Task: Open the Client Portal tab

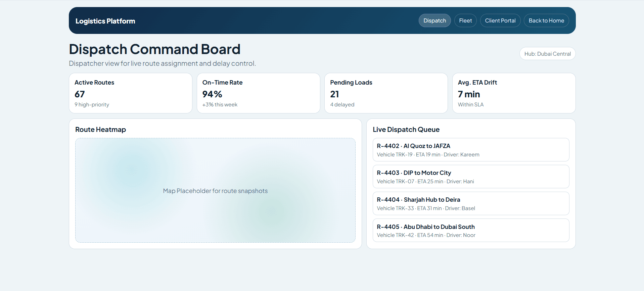Action: [x=500, y=20]
